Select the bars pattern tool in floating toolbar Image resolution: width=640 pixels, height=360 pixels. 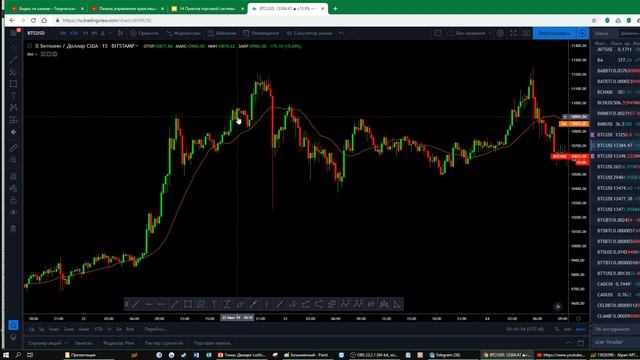coord(371,304)
